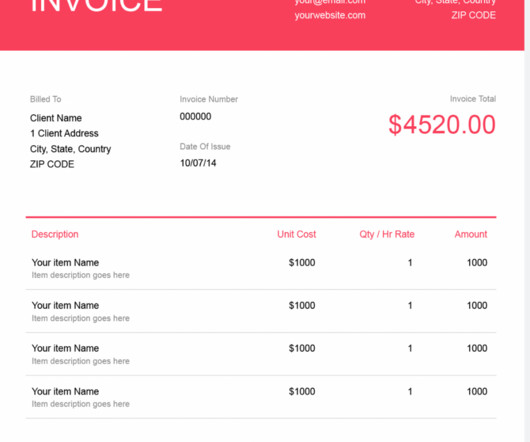This screenshot has width=530, height=442.
Task: Click the red header banner area
Action: pos(262,25)
